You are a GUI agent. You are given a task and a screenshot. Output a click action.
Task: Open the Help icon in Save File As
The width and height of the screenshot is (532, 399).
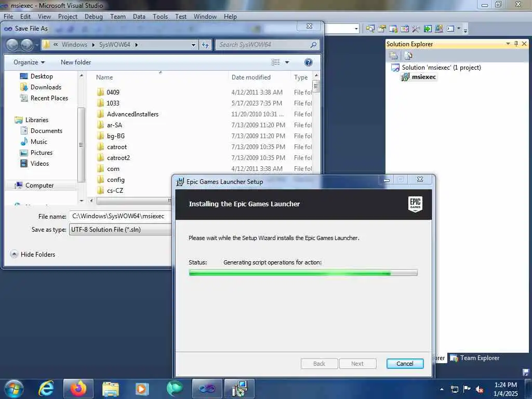(x=309, y=62)
